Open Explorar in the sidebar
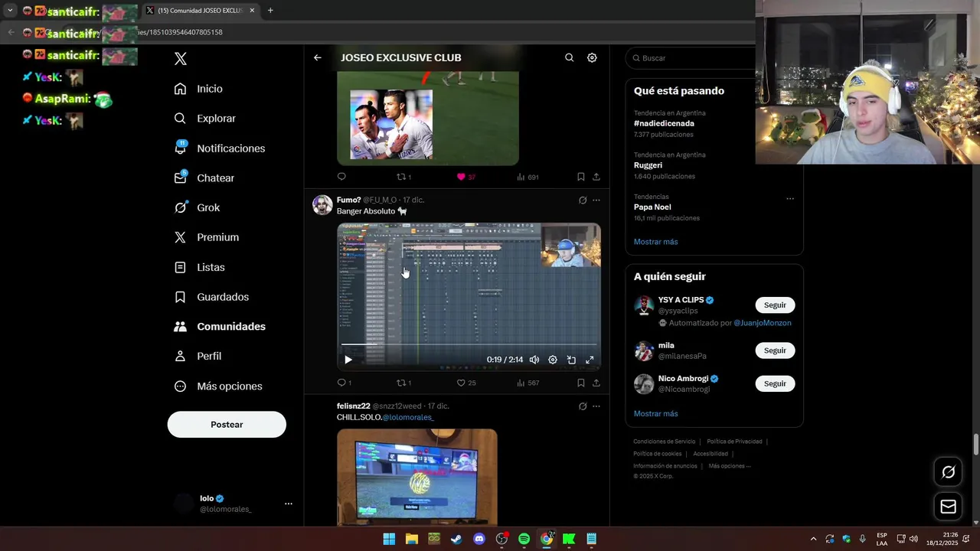 click(x=204, y=119)
